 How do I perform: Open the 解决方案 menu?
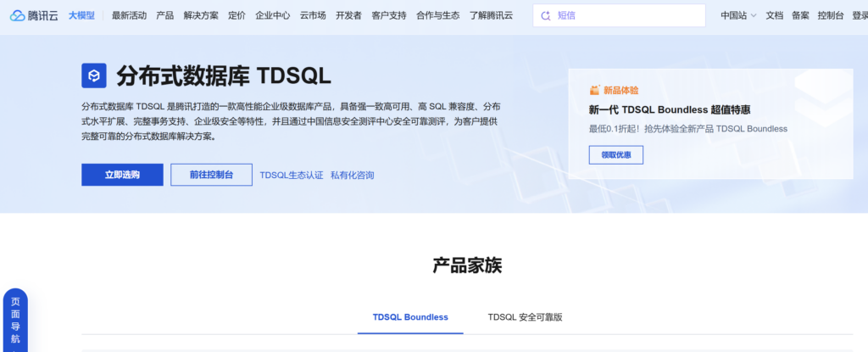(x=201, y=15)
